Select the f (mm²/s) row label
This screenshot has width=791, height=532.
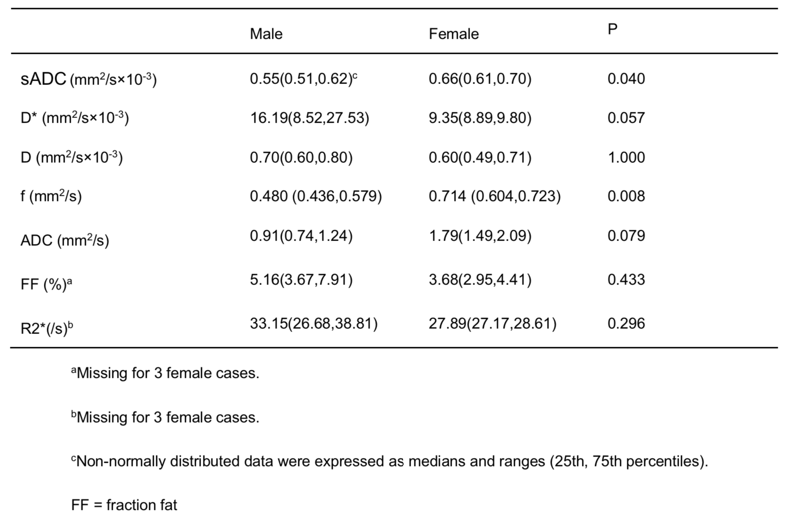click(51, 196)
